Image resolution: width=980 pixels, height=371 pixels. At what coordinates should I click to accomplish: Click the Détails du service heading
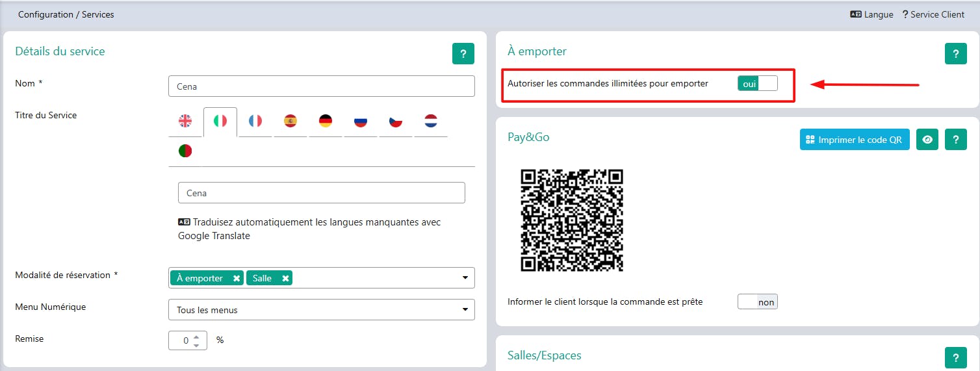tap(60, 51)
